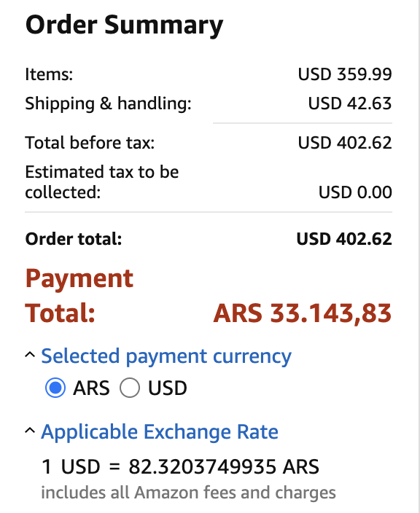Screen dimensions: 420x513
Task: Click the 82.3203749935 ARS exchange rate value
Action: coord(224,466)
